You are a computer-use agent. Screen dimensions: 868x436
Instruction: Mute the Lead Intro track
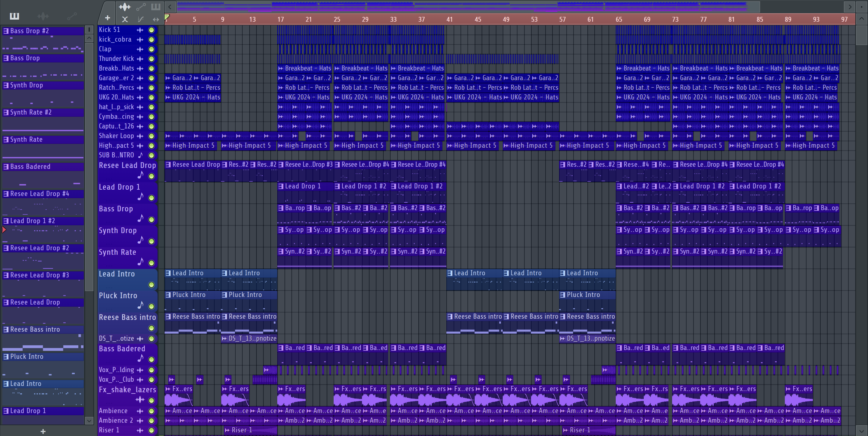pos(152,285)
